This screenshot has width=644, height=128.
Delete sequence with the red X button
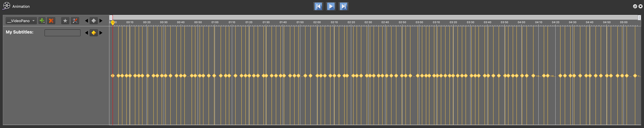pyautogui.click(x=51, y=21)
